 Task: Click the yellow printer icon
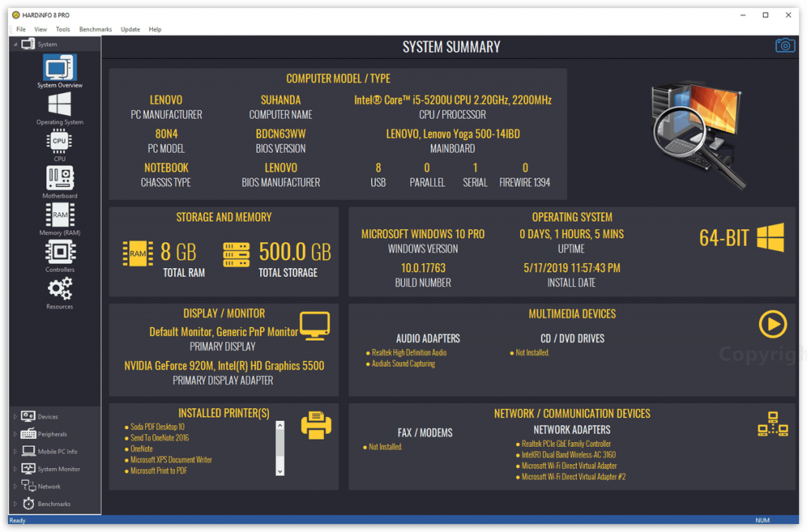tap(316, 425)
